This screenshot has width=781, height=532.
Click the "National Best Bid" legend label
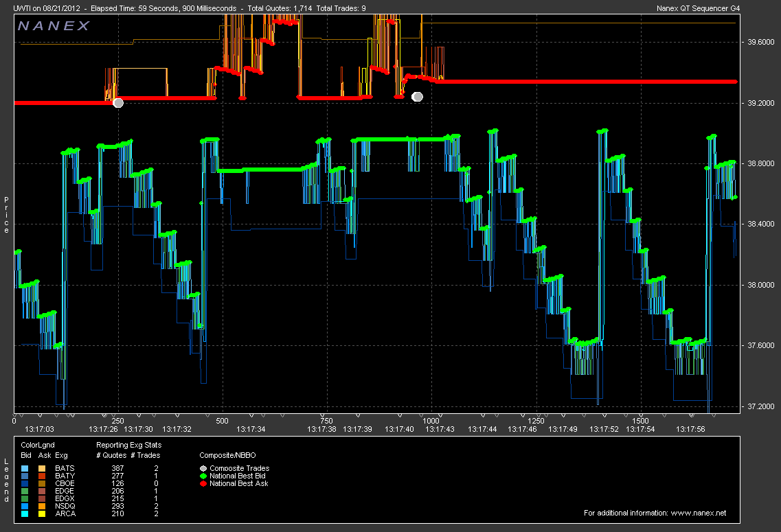[238, 476]
